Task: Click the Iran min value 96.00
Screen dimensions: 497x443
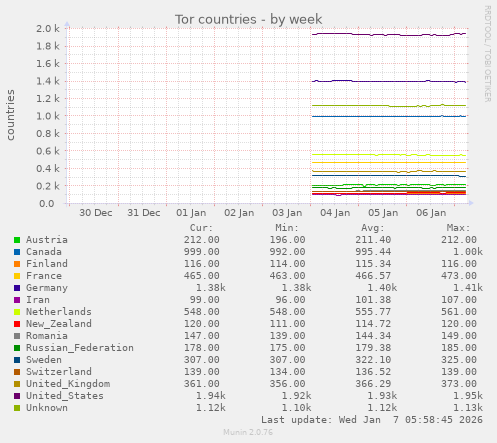Action: tap(290, 300)
